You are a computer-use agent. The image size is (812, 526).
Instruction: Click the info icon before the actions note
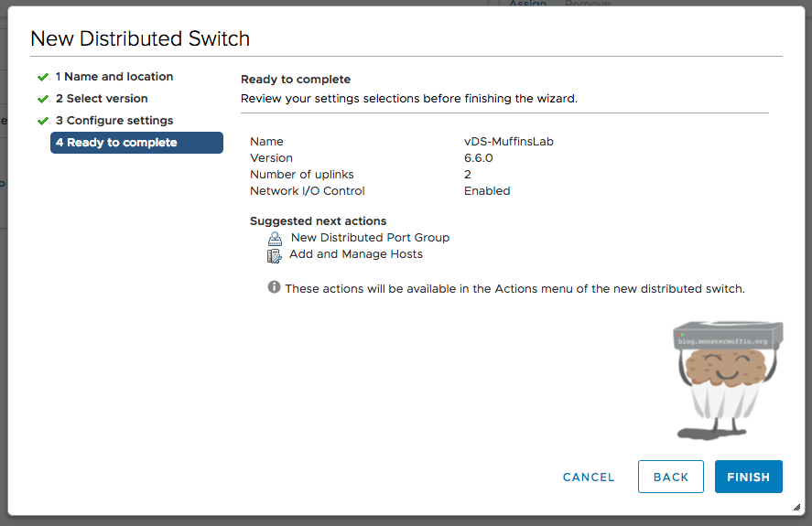click(x=274, y=287)
